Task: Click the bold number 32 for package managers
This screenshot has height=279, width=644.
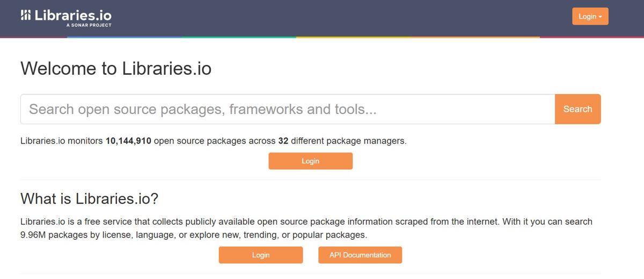Action: pos(283,141)
